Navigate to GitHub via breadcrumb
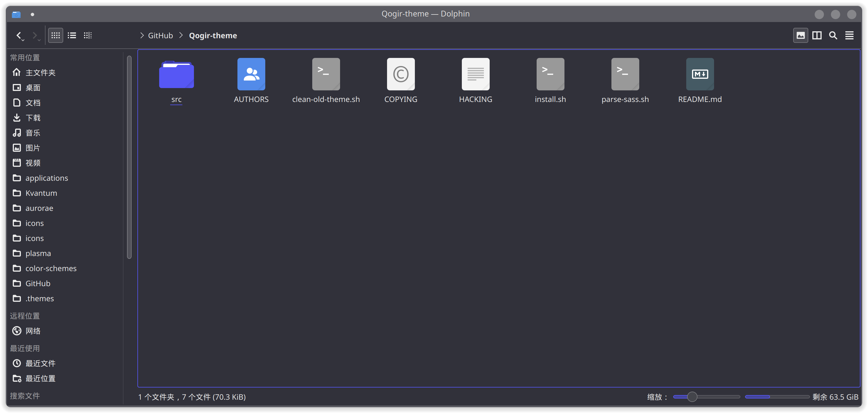The image size is (868, 413). pos(160,35)
